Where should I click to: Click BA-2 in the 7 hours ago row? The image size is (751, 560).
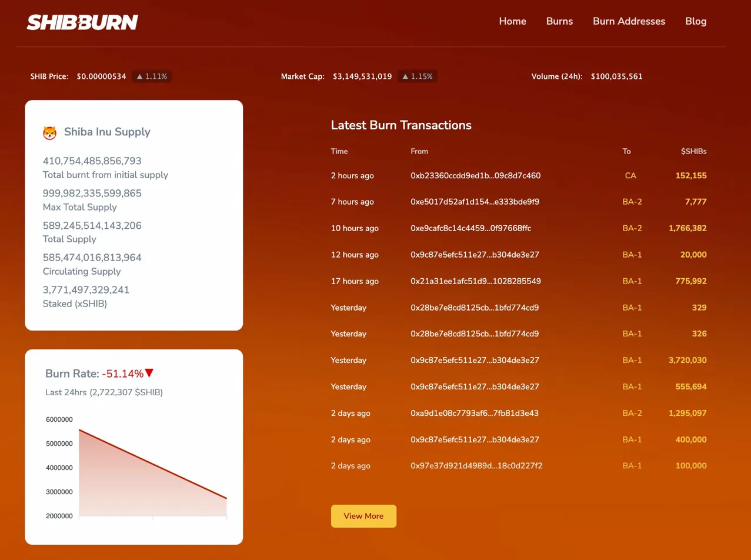coord(632,202)
